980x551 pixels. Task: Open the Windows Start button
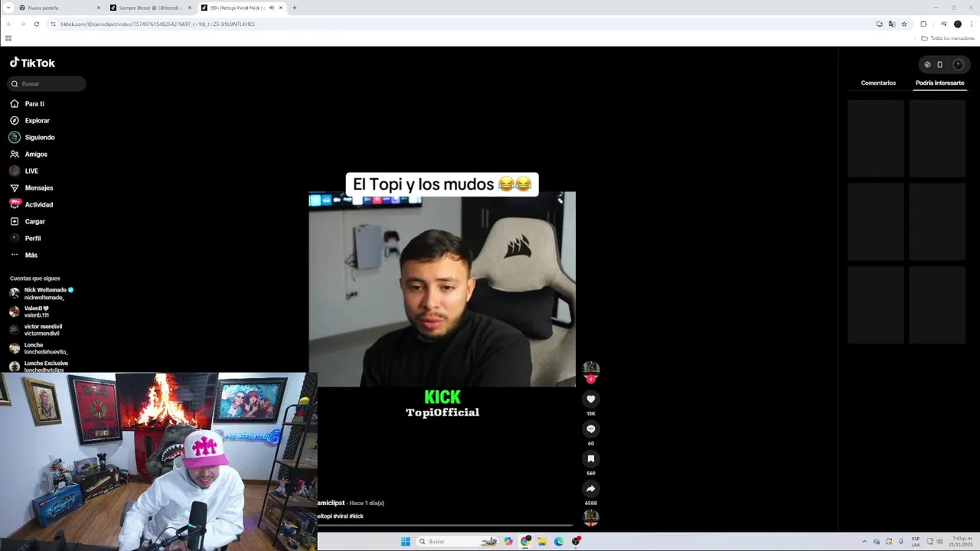click(x=405, y=541)
